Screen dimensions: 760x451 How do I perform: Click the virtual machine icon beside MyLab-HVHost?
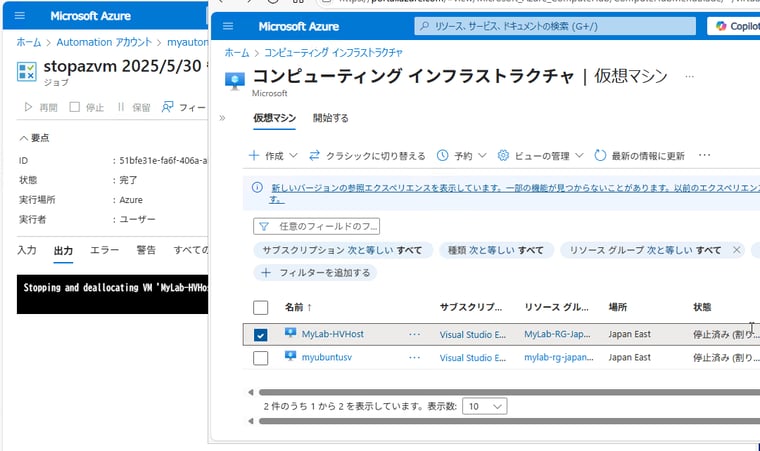(290, 333)
